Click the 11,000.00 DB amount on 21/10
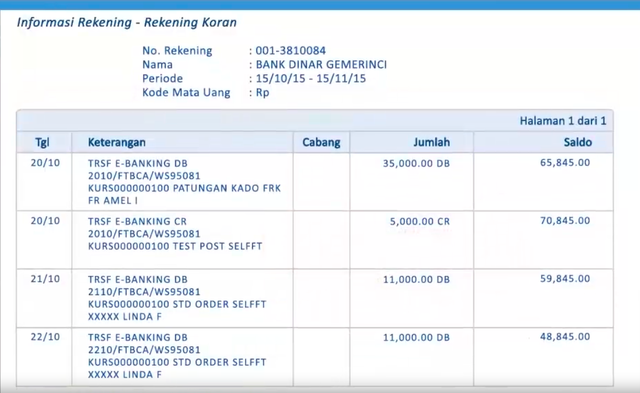The width and height of the screenshot is (640, 393). click(416, 280)
